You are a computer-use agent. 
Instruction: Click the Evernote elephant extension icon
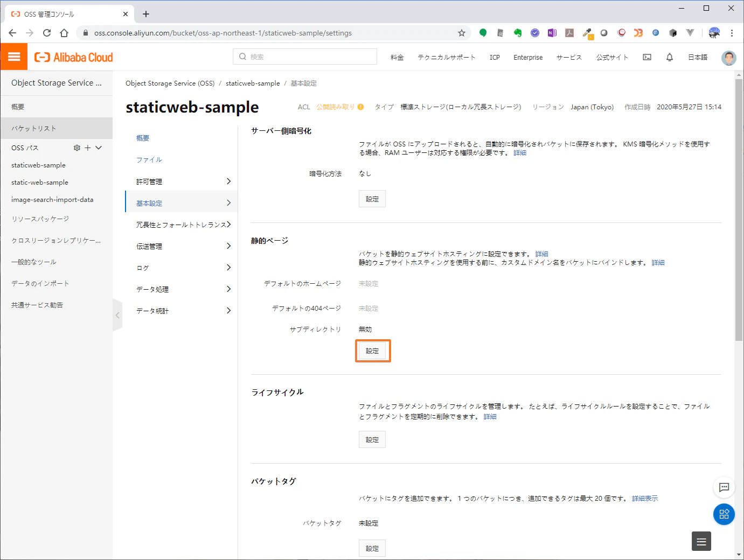[x=518, y=33]
